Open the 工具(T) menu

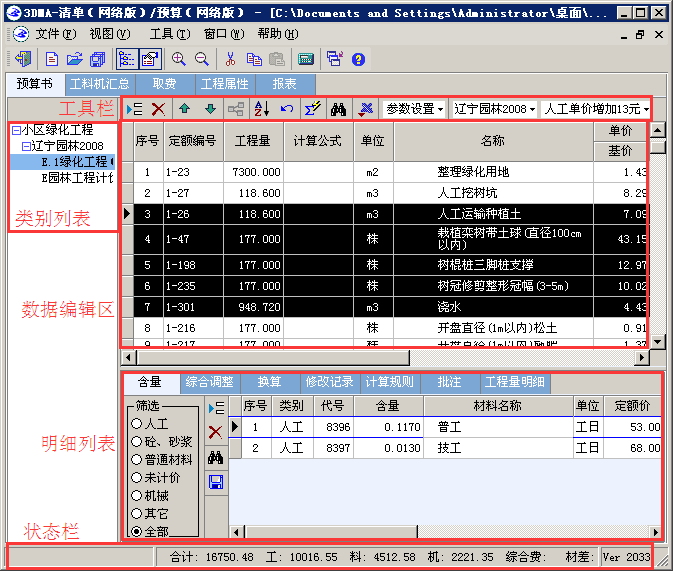170,34
